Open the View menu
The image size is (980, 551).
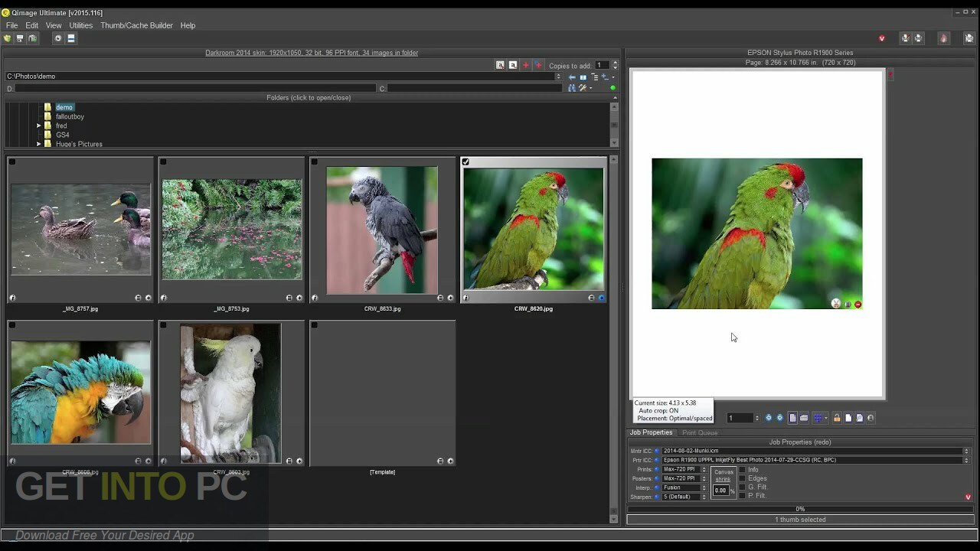(x=54, y=25)
